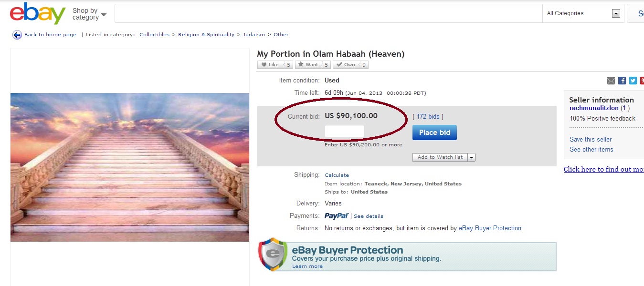Toggle the Want star button
This screenshot has height=286, width=644.
pos(308,65)
